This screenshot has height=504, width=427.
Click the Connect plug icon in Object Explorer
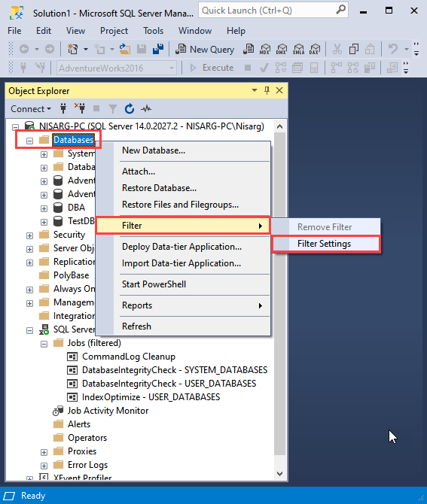tap(63, 108)
